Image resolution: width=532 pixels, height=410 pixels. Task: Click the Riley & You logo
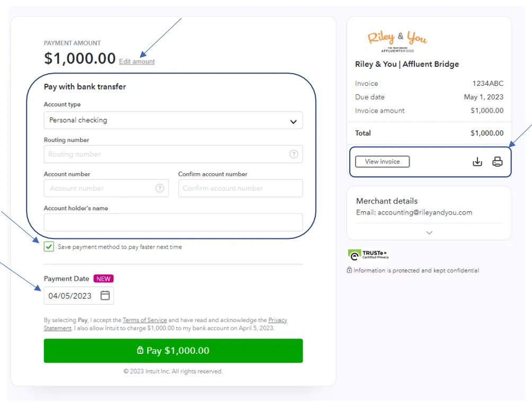[397, 41]
